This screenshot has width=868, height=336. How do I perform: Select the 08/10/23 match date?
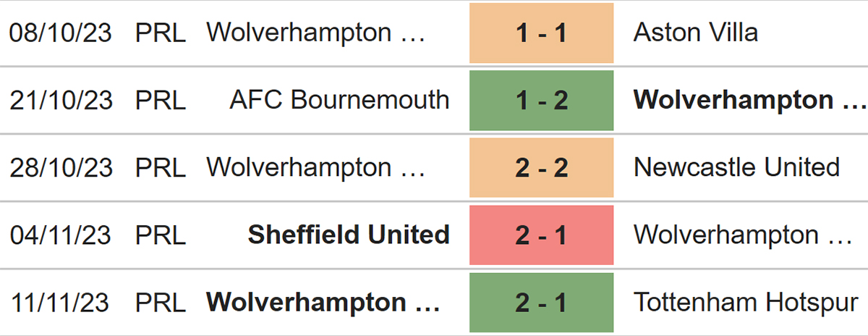point(61,33)
